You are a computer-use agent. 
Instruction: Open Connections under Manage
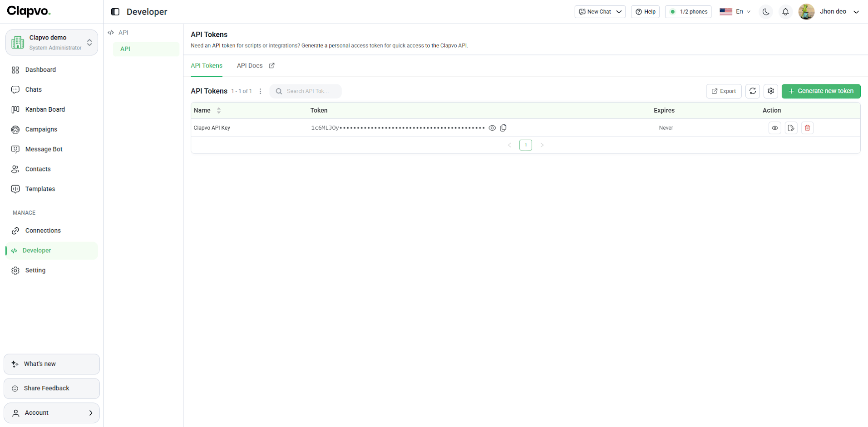coord(52,231)
